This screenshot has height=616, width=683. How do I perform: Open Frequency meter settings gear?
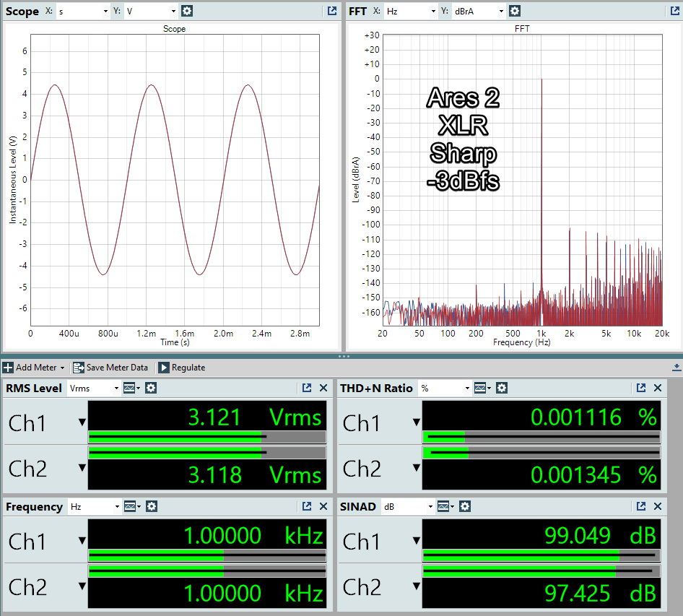click(x=152, y=506)
